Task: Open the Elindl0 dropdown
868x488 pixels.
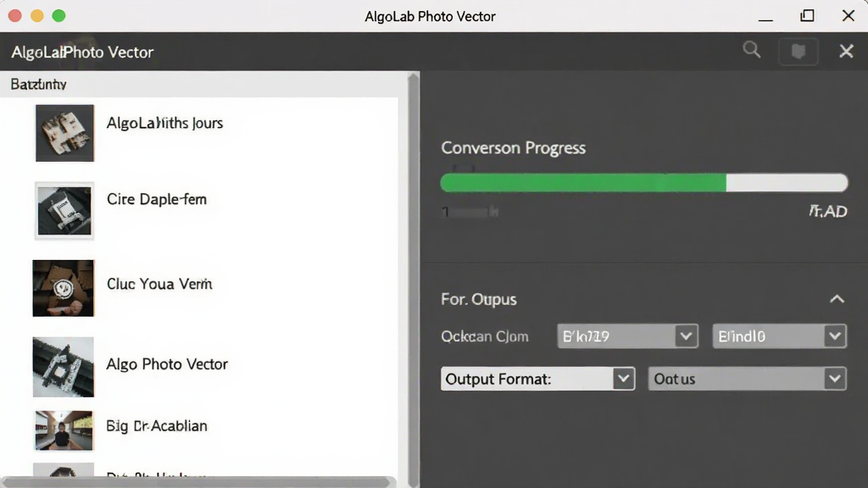Action: 779,335
